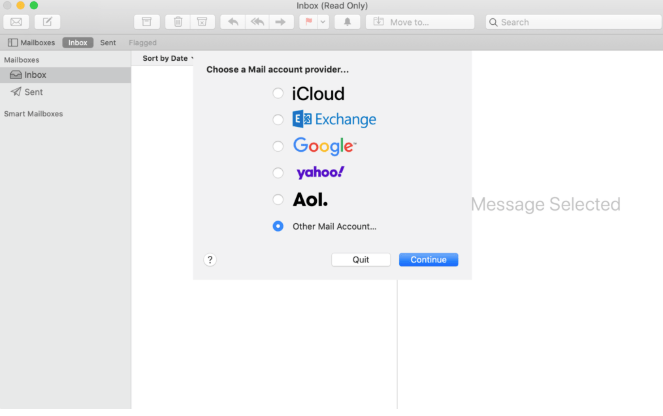Open Inbox in the sidebar
Image resolution: width=663 pixels, height=416 pixels.
(66, 75)
